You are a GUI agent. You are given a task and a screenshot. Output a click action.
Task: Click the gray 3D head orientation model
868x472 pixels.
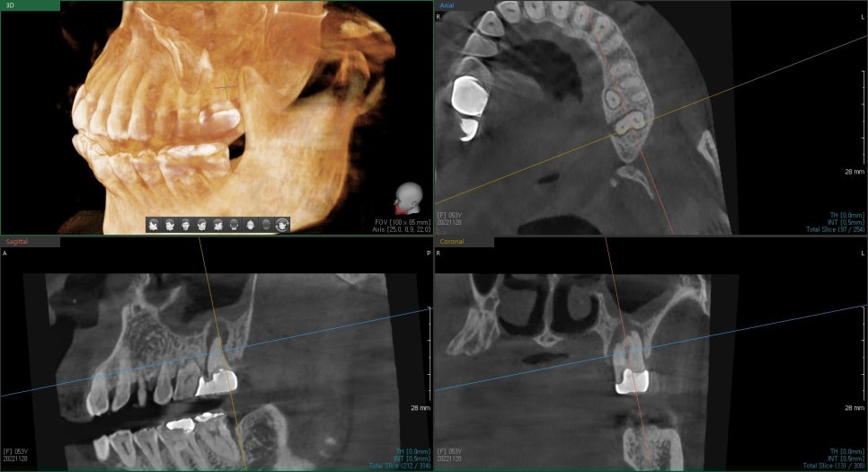[x=410, y=198]
